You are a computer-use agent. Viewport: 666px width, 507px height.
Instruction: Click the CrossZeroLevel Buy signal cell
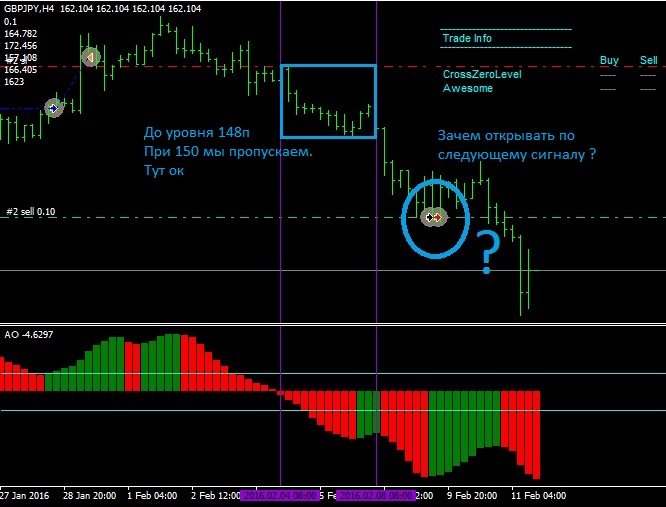click(x=608, y=76)
